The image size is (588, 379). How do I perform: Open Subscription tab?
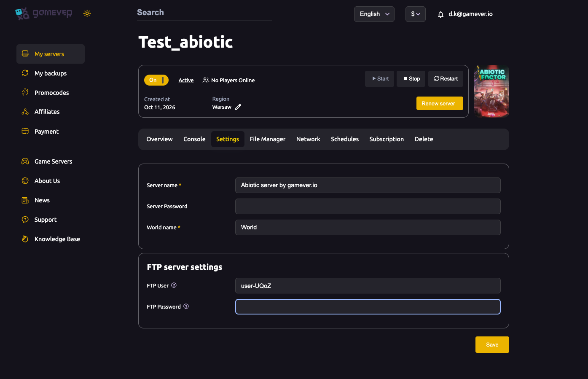(x=387, y=139)
